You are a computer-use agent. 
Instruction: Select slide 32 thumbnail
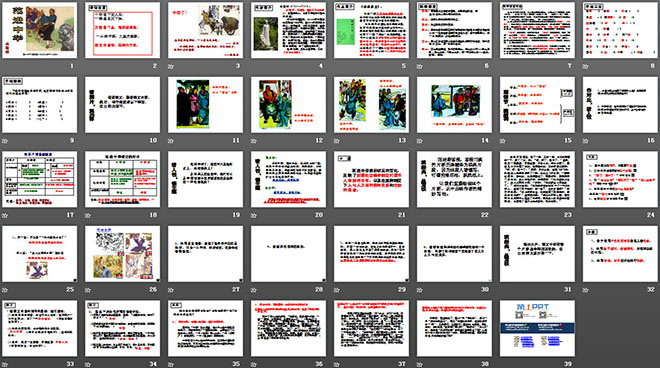pos(620,253)
